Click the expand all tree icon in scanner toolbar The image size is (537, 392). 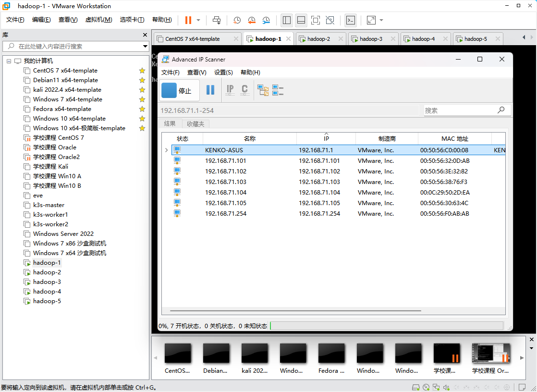263,90
